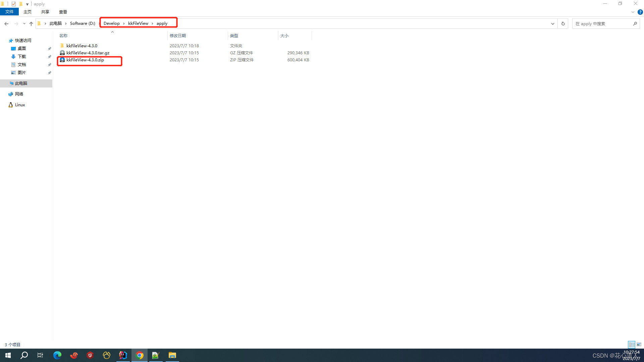644x362 pixels.
Task: Select the kkFileView-4.3.0.tar.gz archive
Action: tap(88, 53)
